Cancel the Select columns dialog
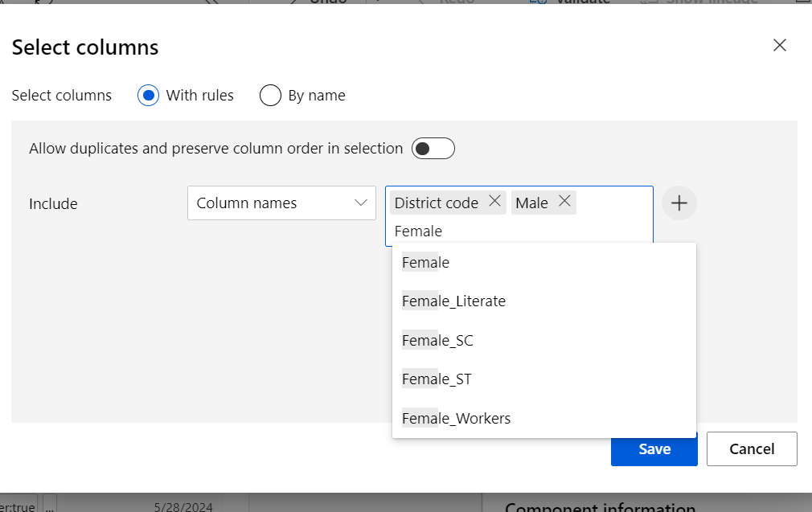The width and height of the screenshot is (812, 512). click(x=752, y=449)
